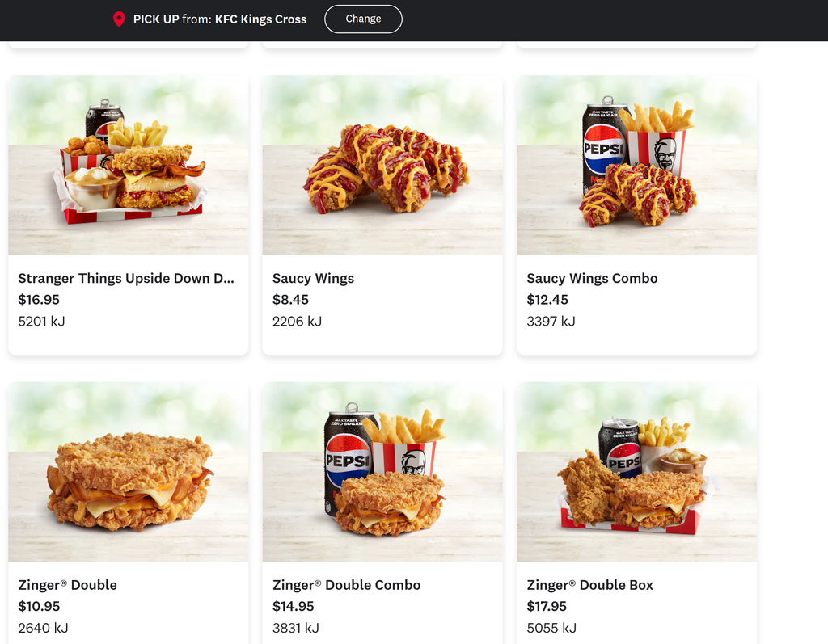Screen dimensions: 828x644
Task: Open the Zinger Double Combo image
Action: pyautogui.click(x=382, y=472)
